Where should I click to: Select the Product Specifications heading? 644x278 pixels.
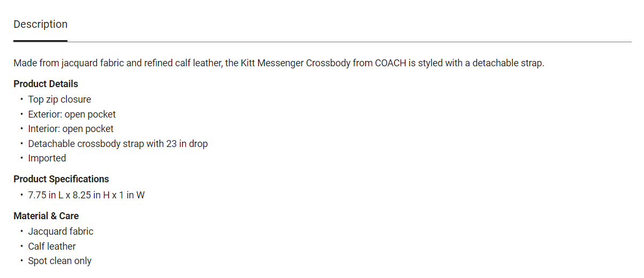coord(61,179)
